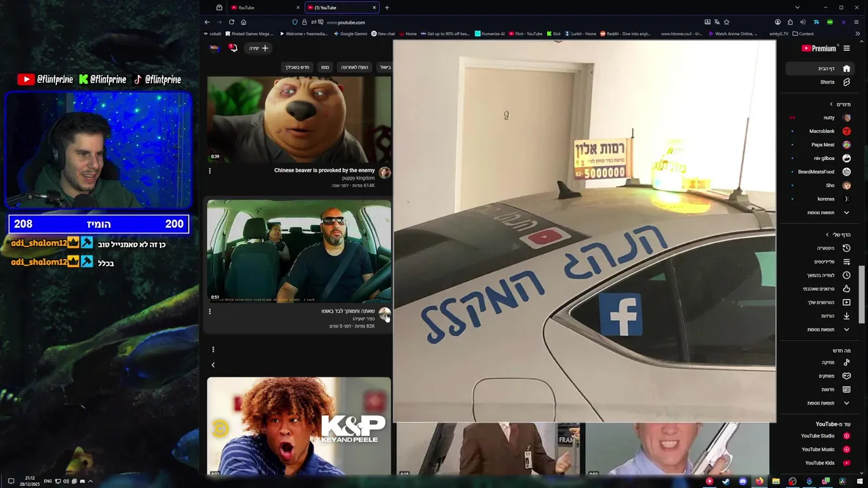The image size is (868, 488).
Task: Reload the page in the browser toolbar
Action: tap(231, 22)
